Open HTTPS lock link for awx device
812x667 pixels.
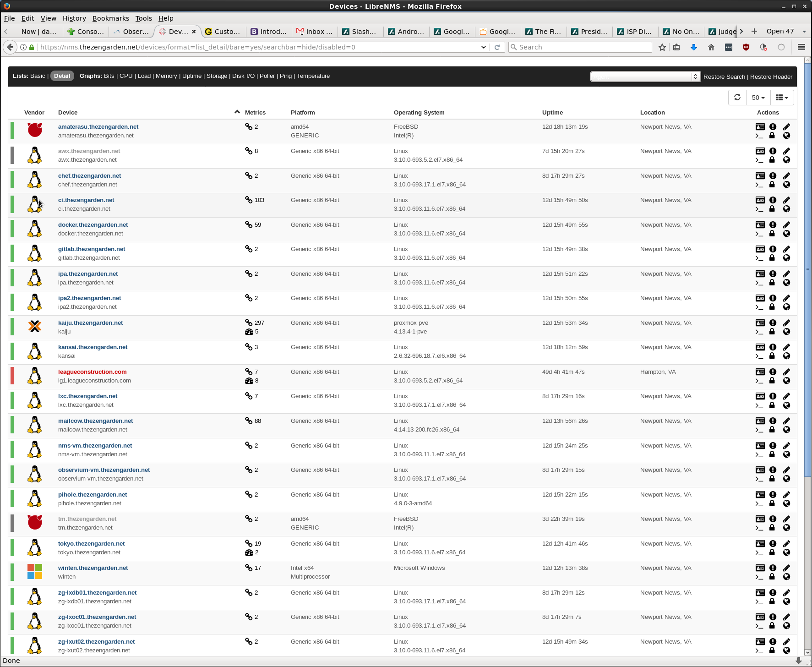[x=772, y=160]
